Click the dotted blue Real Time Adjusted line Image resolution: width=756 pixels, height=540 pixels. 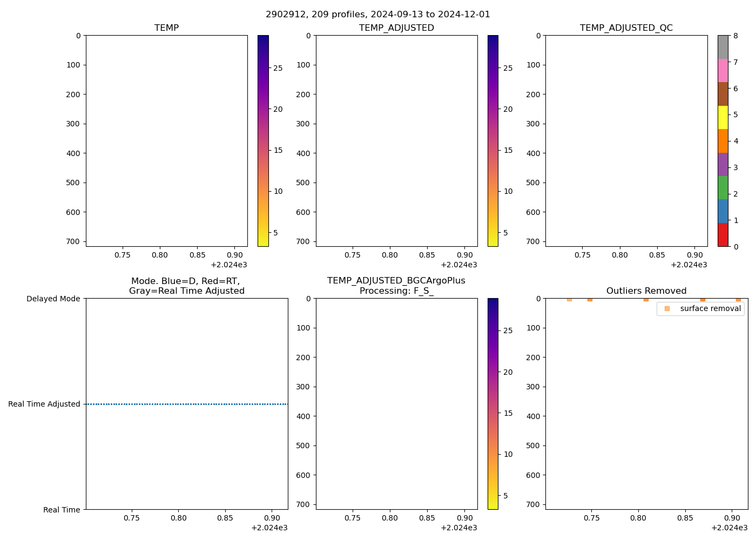pos(187,404)
